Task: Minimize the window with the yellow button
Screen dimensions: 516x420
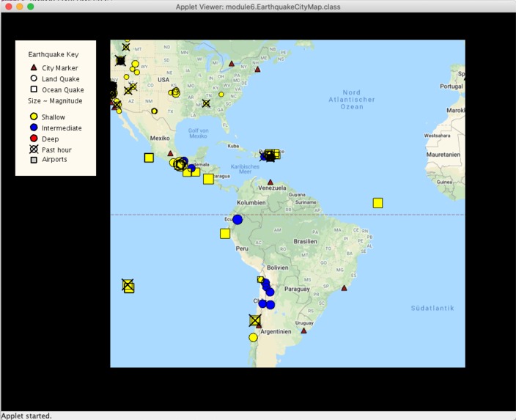Action: coord(20,7)
